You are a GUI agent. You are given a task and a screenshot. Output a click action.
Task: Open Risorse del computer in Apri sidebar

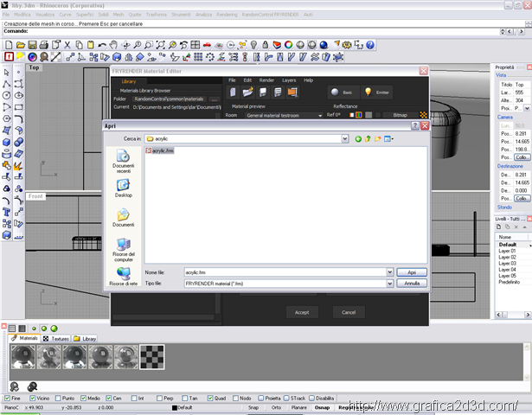pyautogui.click(x=124, y=250)
